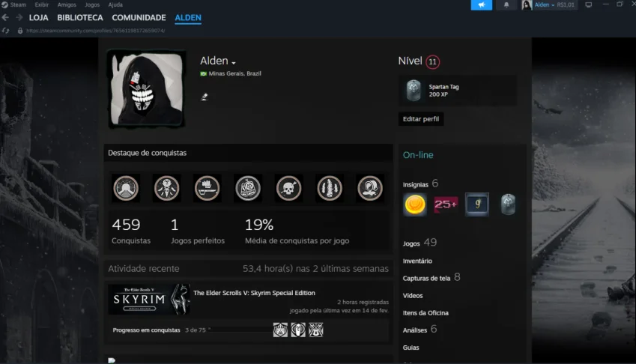Screen dimensions: 636x364
Task: Click the Brazil flag icon
Action: coord(203,73)
